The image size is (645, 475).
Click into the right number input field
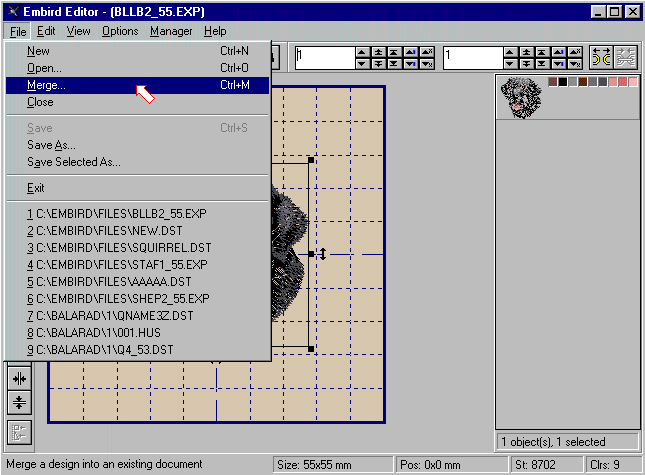473,58
